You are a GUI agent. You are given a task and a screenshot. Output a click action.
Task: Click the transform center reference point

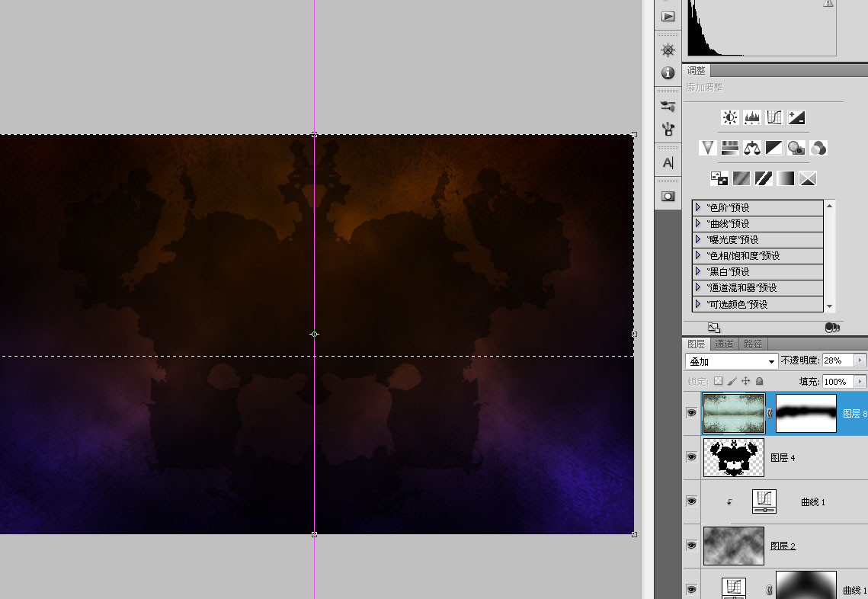[315, 334]
